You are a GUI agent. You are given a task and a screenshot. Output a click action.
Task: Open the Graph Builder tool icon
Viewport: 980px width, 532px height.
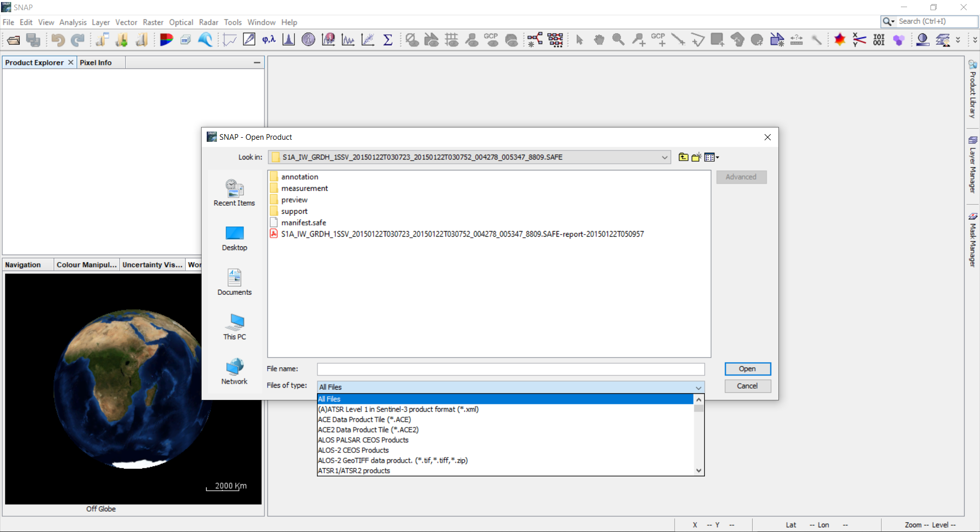[x=535, y=40]
